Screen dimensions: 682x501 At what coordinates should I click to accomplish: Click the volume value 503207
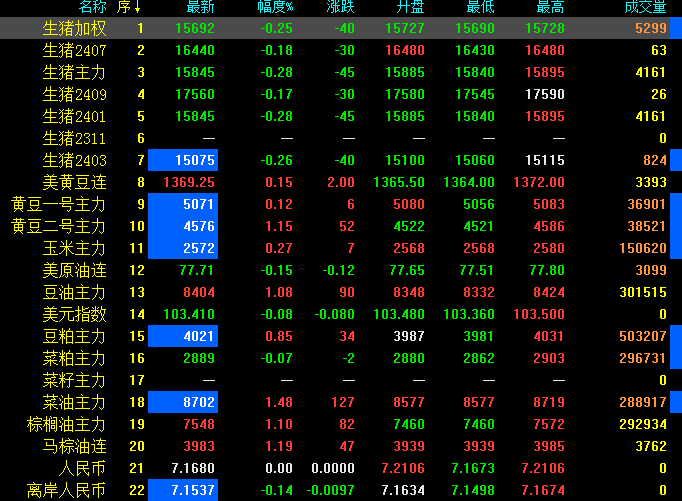(x=643, y=336)
